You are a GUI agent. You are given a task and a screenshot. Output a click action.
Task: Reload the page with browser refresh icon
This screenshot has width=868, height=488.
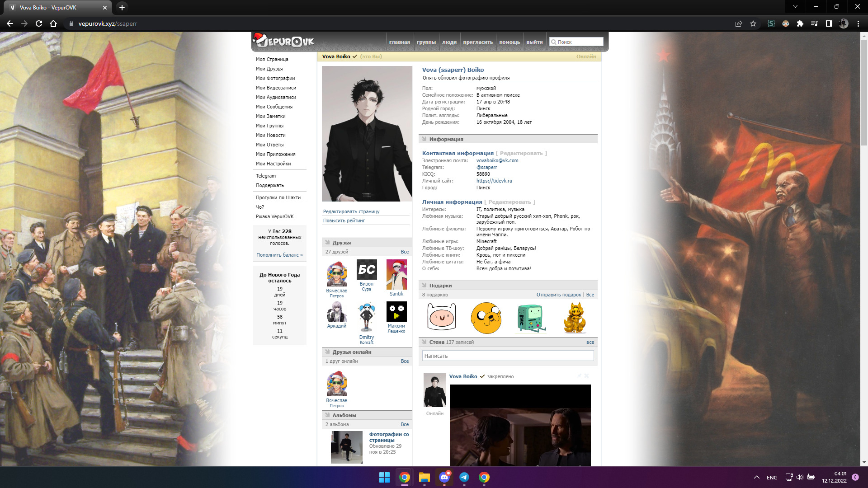pos(39,23)
